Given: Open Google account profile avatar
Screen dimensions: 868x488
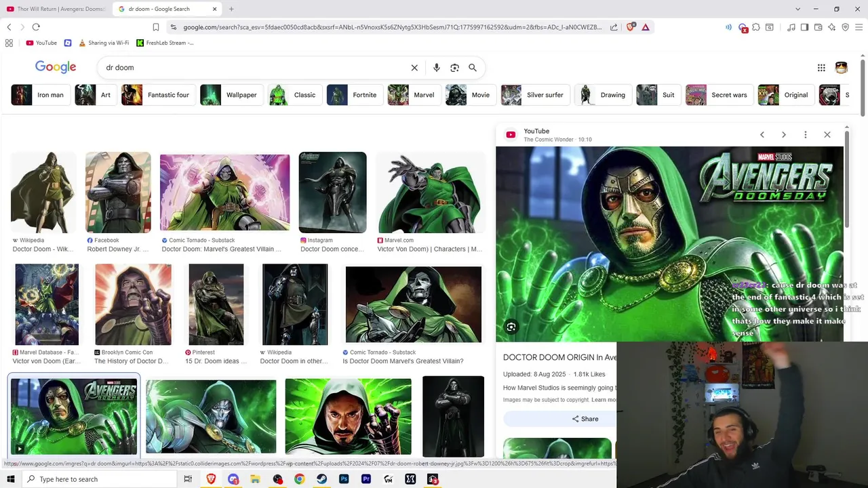Looking at the screenshot, I should pos(842,68).
